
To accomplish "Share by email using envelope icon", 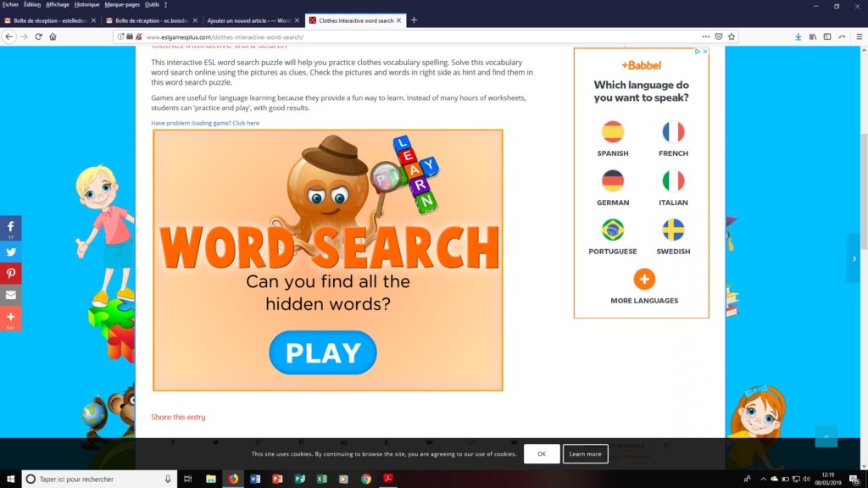I will coord(11,295).
